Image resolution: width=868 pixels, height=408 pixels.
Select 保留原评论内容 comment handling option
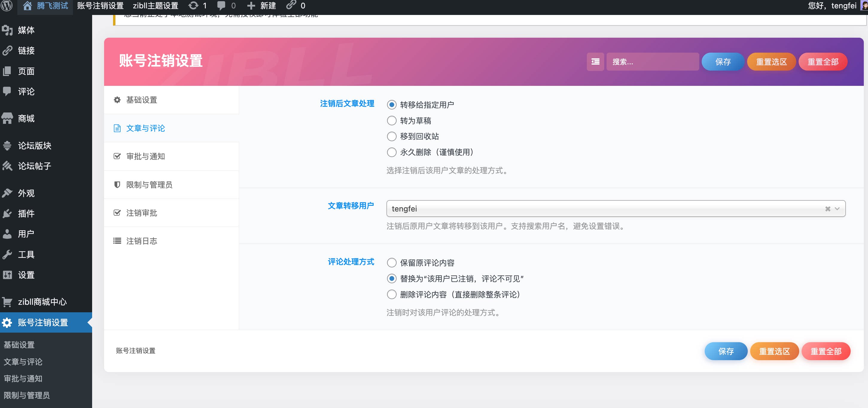(392, 262)
